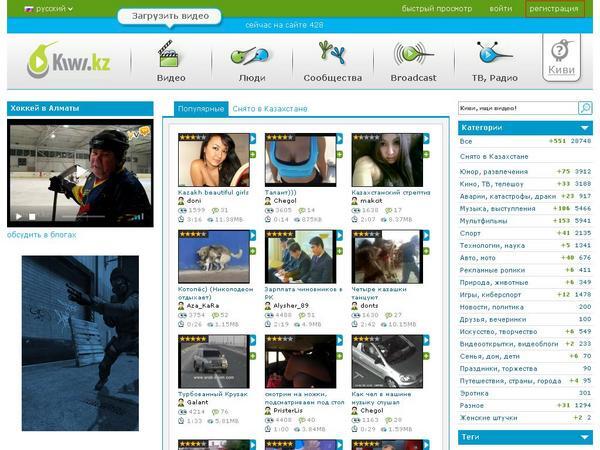The image size is (600, 450).
Task: Open Kazakh beautiful girlz video title
Action: pyautogui.click(x=213, y=192)
